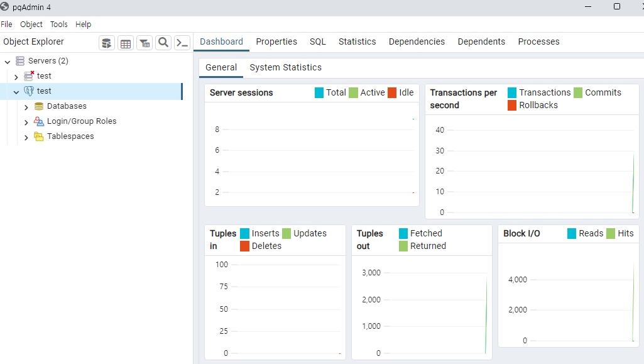Click the Rollbacks legend swatch
Image resolution: width=644 pixels, height=364 pixels.
(512, 106)
